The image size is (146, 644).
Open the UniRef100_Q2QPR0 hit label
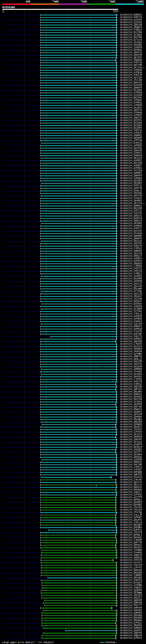tap(131, 590)
